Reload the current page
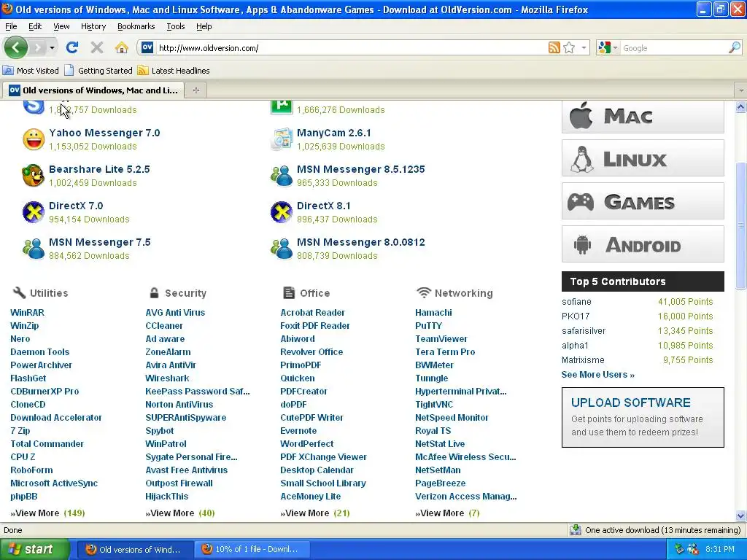747x560 pixels. (x=72, y=47)
